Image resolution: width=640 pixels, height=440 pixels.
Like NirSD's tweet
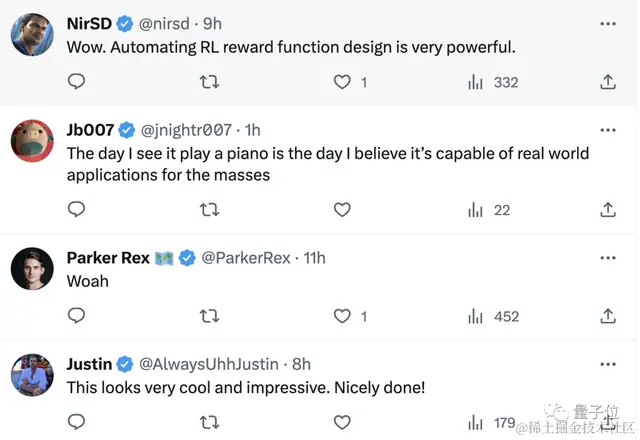tap(342, 82)
